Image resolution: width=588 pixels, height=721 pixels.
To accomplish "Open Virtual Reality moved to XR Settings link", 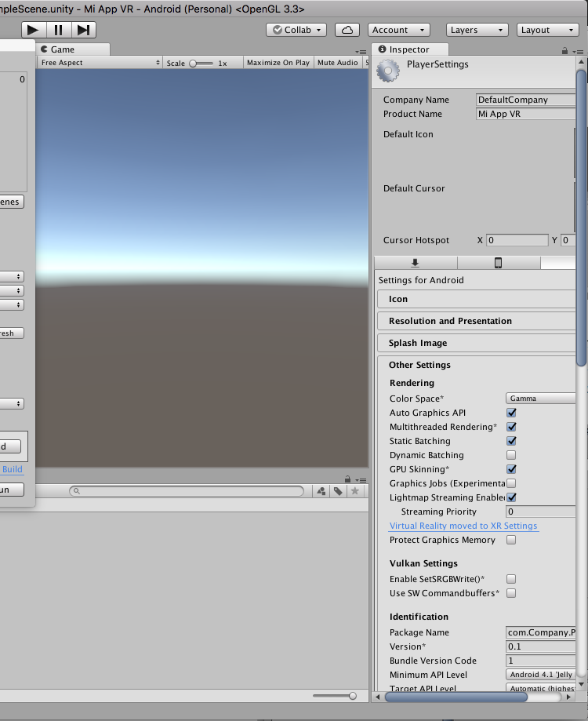I will pyautogui.click(x=463, y=526).
